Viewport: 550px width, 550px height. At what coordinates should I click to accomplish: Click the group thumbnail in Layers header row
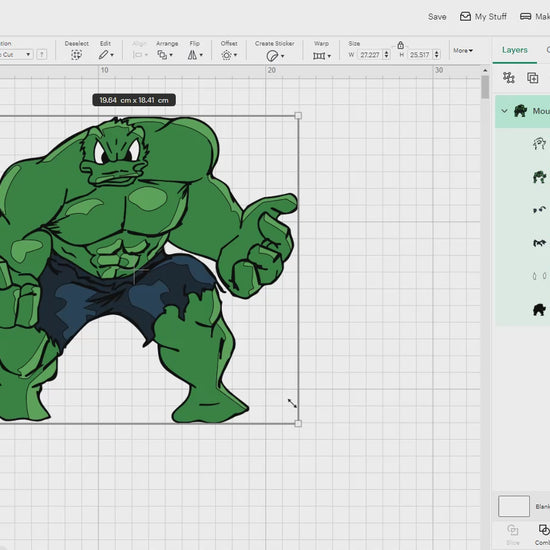coord(520,111)
